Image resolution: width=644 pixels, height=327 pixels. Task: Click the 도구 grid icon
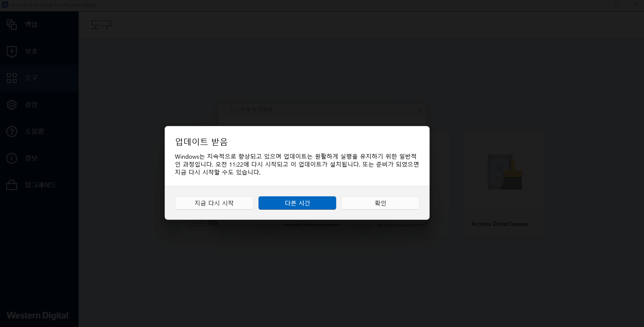(x=12, y=78)
